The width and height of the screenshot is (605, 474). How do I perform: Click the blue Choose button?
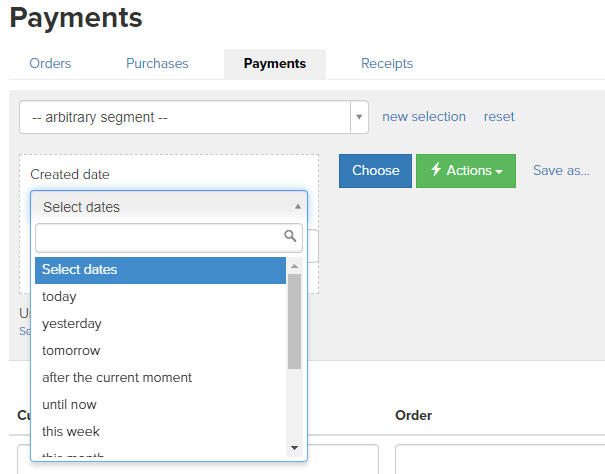pos(375,171)
